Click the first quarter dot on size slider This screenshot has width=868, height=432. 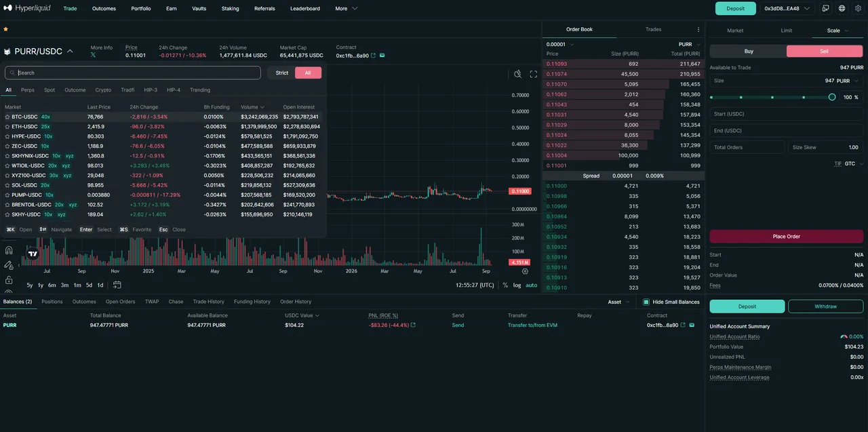(741, 97)
